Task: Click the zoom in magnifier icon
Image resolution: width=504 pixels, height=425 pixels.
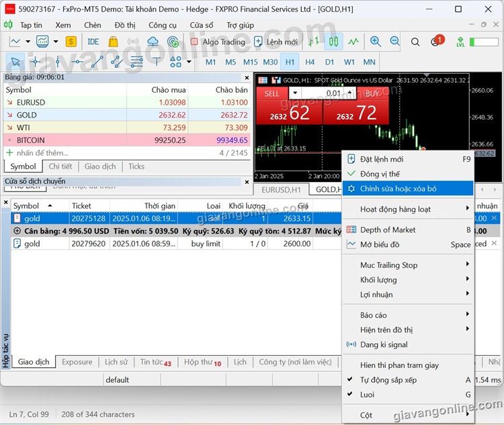Action: pos(376,42)
